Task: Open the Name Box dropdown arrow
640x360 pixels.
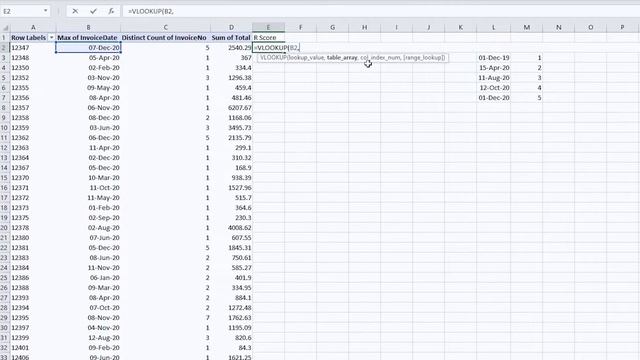Action: [45, 11]
